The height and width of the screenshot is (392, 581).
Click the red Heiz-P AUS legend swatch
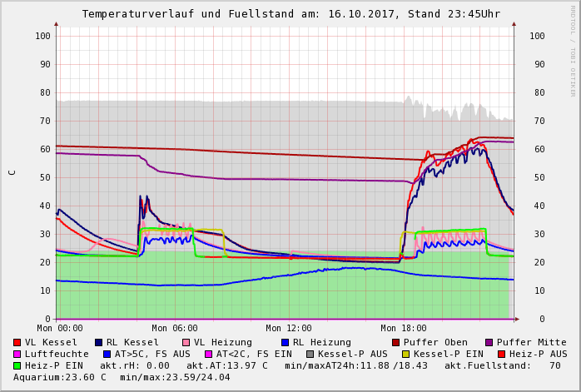tap(501, 354)
